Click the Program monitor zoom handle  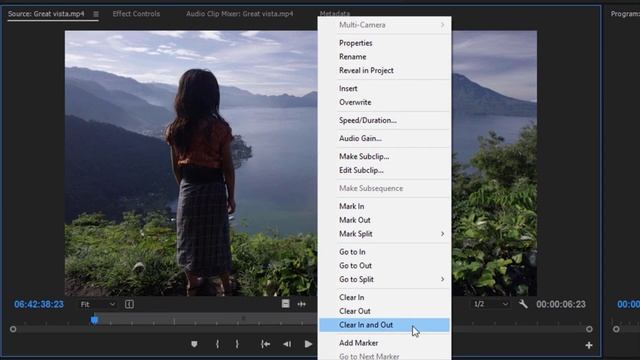pos(616,329)
